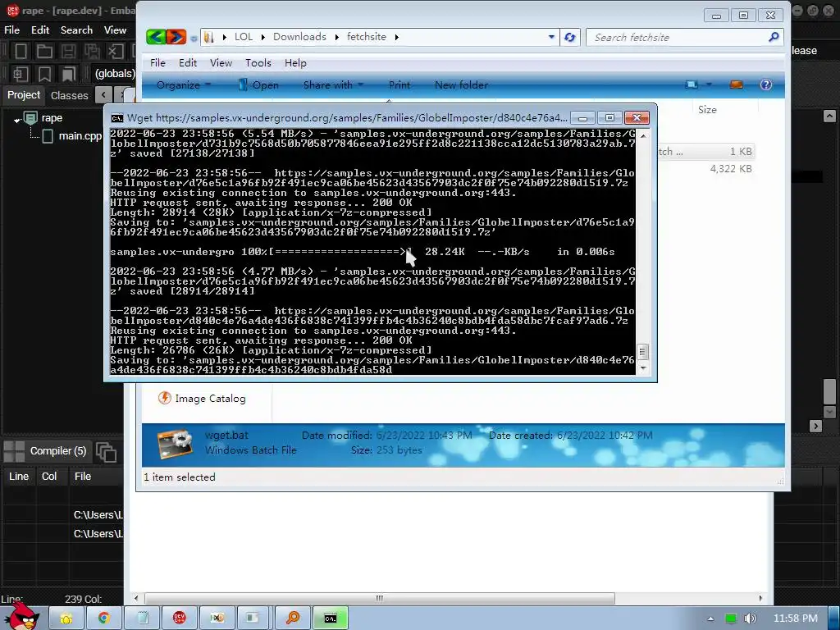Click the green network tray icon
The image size is (840, 630).
(730, 619)
